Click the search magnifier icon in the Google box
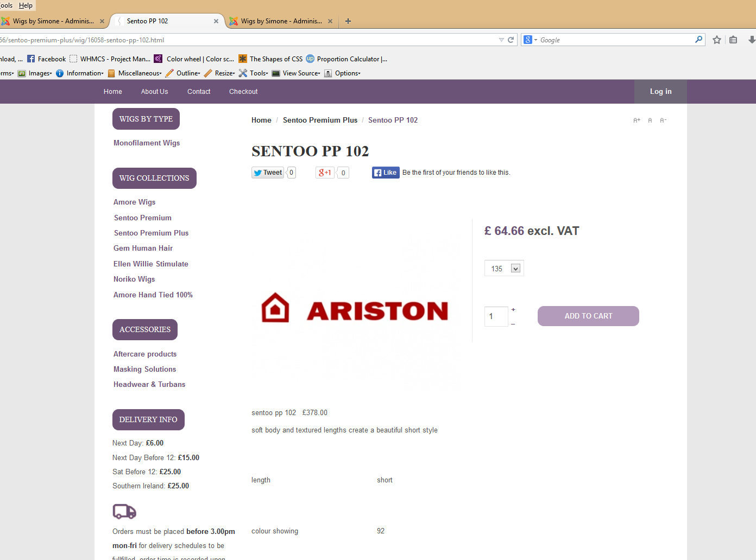756x560 pixels. [698, 40]
